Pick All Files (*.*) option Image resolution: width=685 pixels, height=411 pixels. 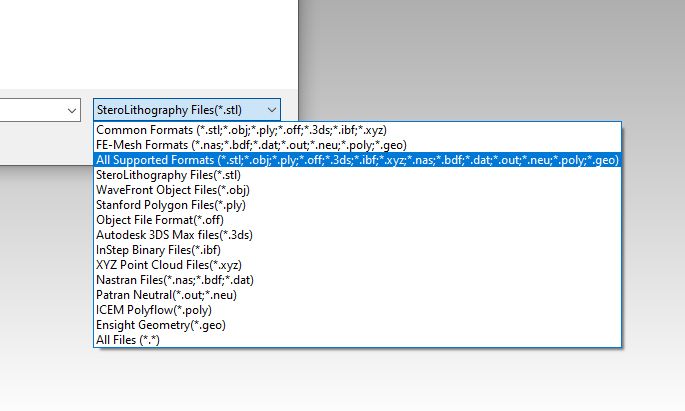pyautogui.click(x=357, y=340)
